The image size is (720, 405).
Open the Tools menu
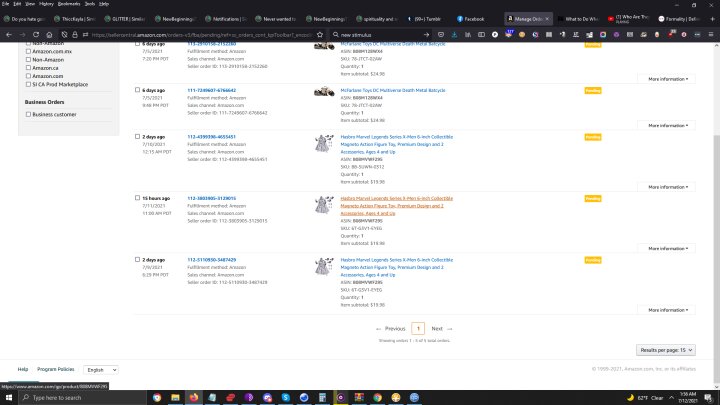click(90, 4)
